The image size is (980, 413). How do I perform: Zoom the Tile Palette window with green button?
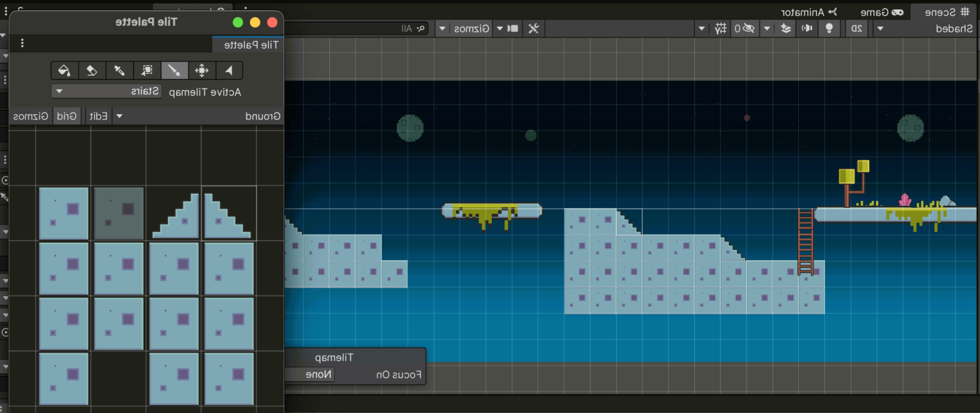click(x=239, y=22)
